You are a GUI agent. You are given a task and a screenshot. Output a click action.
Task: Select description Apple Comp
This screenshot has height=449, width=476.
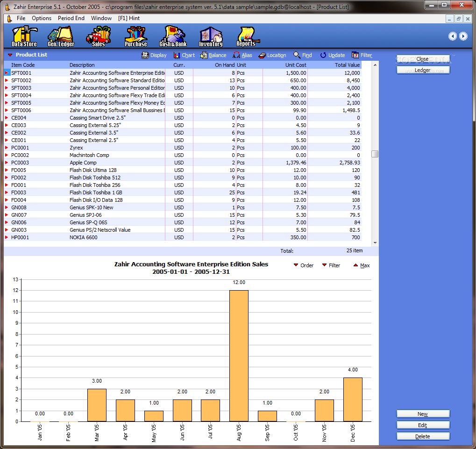[x=83, y=163]
